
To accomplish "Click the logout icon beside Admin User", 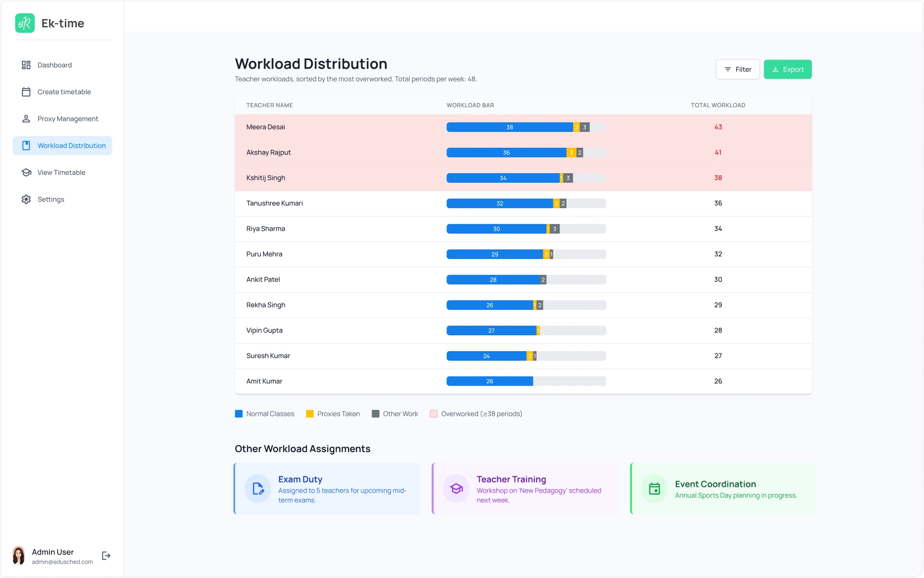I will [107, 556].
